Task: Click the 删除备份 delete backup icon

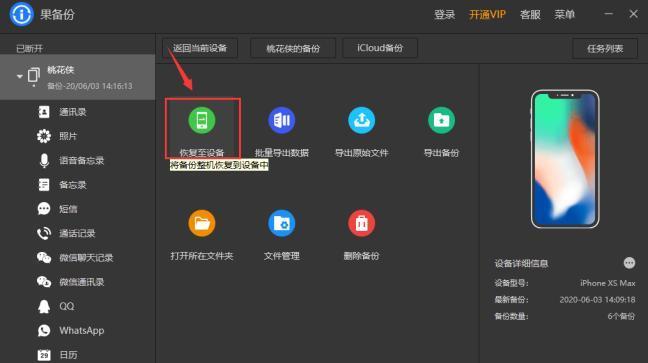Action: pos(362,223)
